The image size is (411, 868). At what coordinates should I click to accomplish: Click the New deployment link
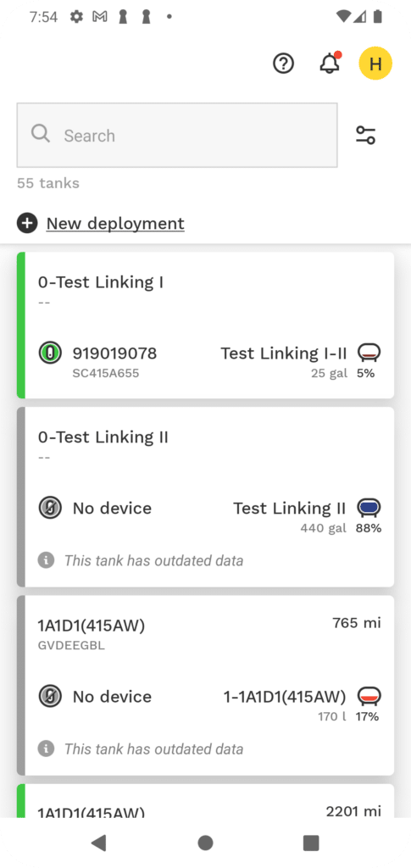click(x=115, y=224)
